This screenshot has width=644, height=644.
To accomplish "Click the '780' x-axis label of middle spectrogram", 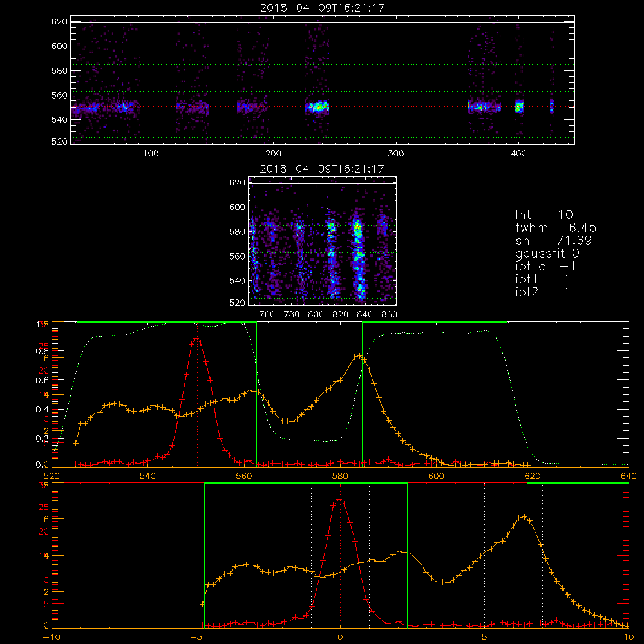I will tap(292, 315).
